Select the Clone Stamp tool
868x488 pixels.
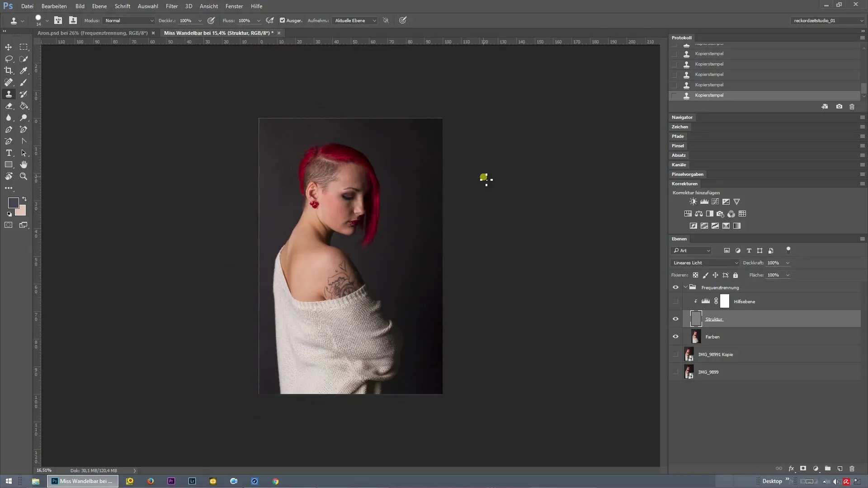(9, 94)
